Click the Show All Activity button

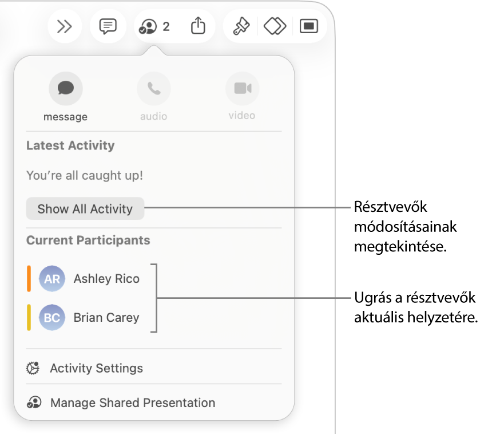tap(85, 209)
